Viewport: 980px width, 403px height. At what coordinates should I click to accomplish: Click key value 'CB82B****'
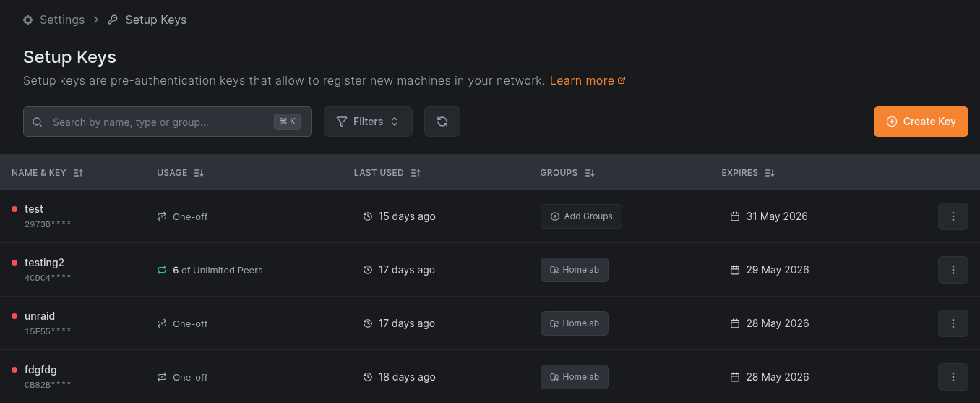click(48, 385)
